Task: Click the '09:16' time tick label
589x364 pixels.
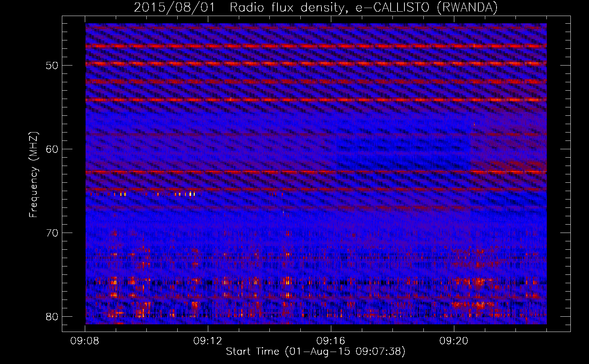Action: pos(331,341)
